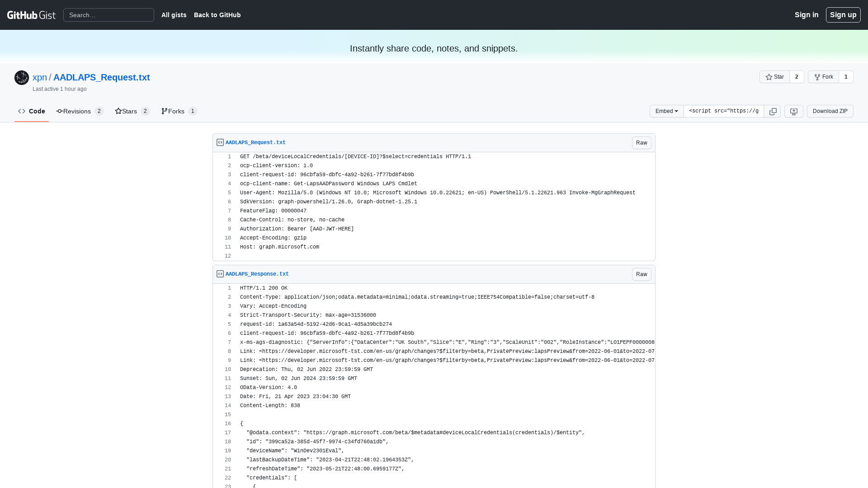Click the GitHub Gist logo icon
The height and width of the screenshot is (488, 868).
31,15
